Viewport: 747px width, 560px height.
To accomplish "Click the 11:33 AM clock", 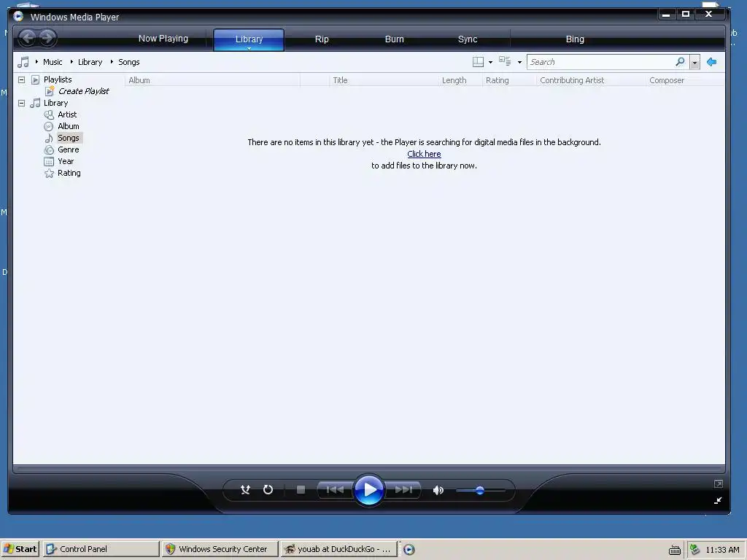I will click(722, 550).
